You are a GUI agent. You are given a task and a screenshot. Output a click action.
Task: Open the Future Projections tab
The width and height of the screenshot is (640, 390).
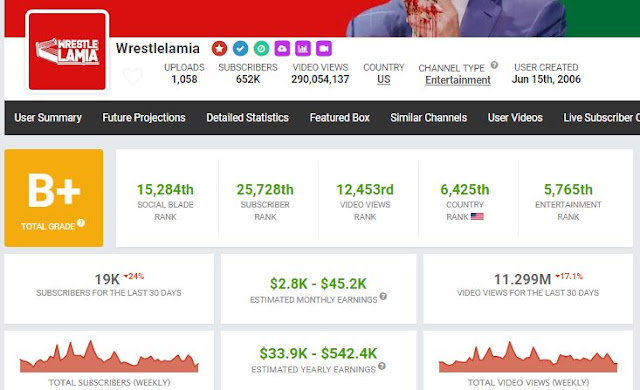[144, 118]
